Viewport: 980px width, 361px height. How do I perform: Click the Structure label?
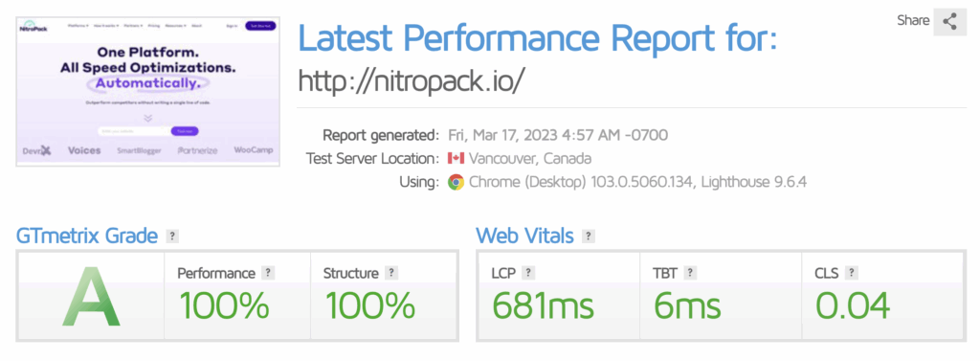click(x=350, y=274)
